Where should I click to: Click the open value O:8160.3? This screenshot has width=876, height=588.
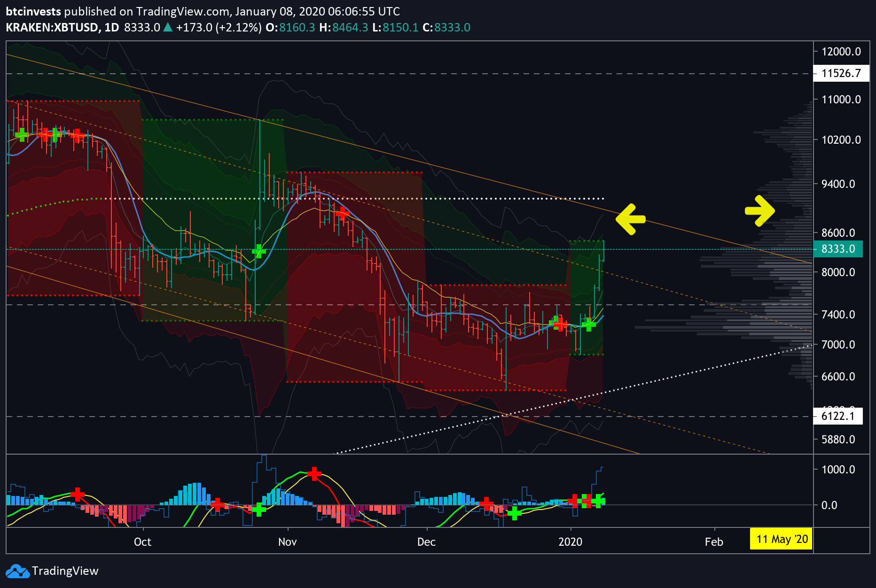(x=290, y=28)
